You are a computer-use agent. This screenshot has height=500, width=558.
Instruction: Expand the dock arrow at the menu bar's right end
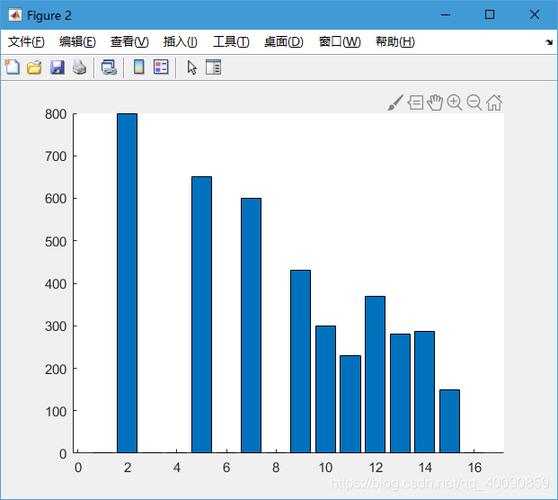(549, 42)
